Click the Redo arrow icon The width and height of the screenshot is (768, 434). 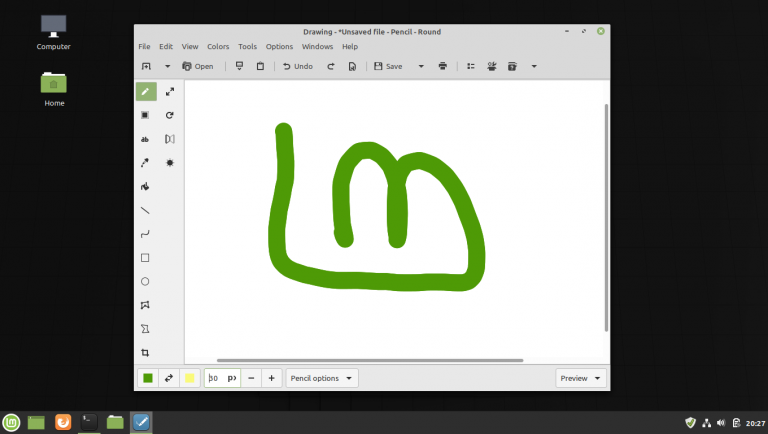click(x=331, y=66)
